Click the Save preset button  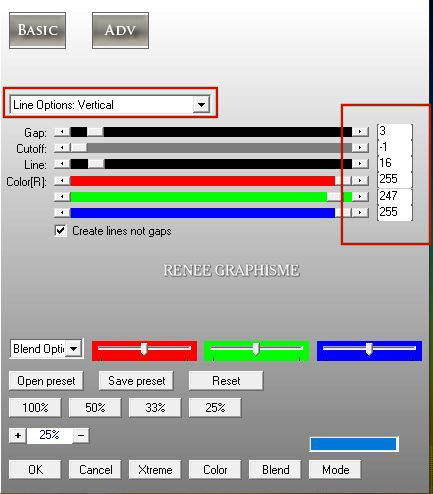pyautogui.click(x=136, y=381)
